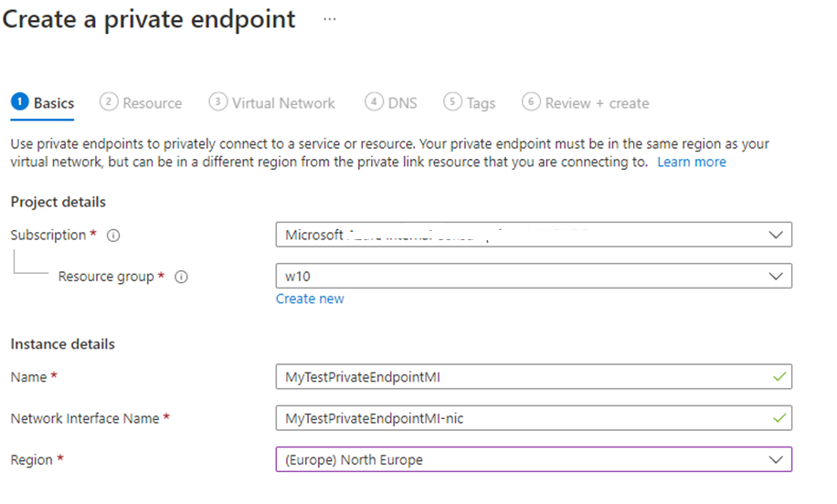Click the ellipsis beside the page title
Image resolution: width=837 pixels, height=504 pixels.
click(x=330, y=20)
